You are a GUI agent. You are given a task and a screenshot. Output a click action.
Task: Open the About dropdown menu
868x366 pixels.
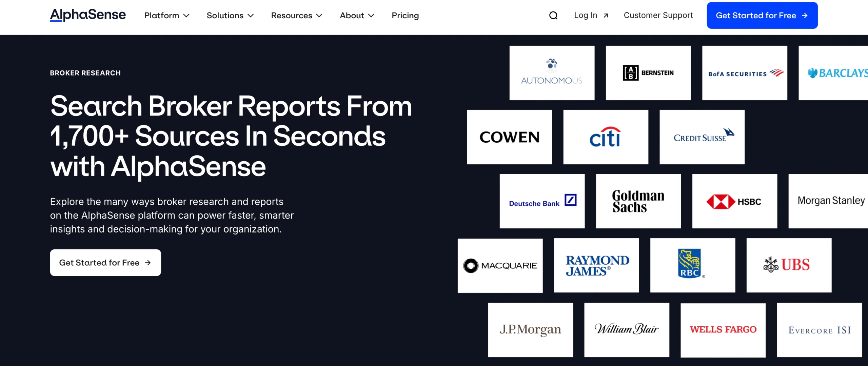[x=357, y=16]
